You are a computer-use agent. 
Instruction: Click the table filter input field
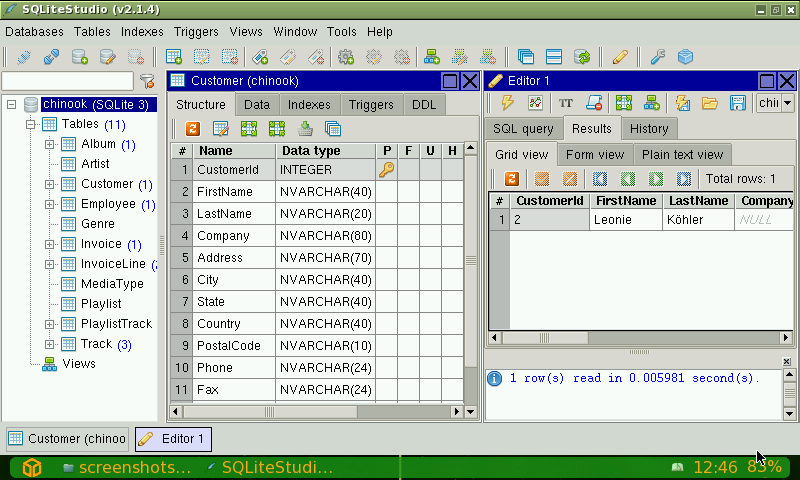pyautogui.click(x=68, y=81)
